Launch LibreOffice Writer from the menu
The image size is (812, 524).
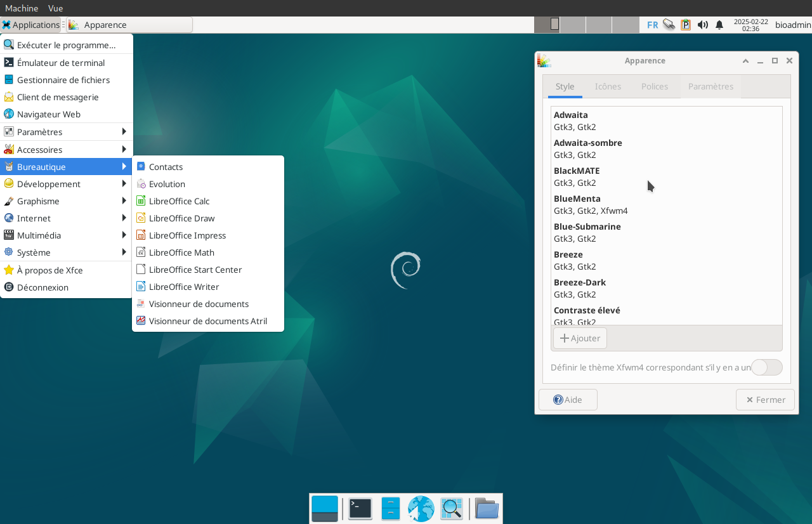184,287
